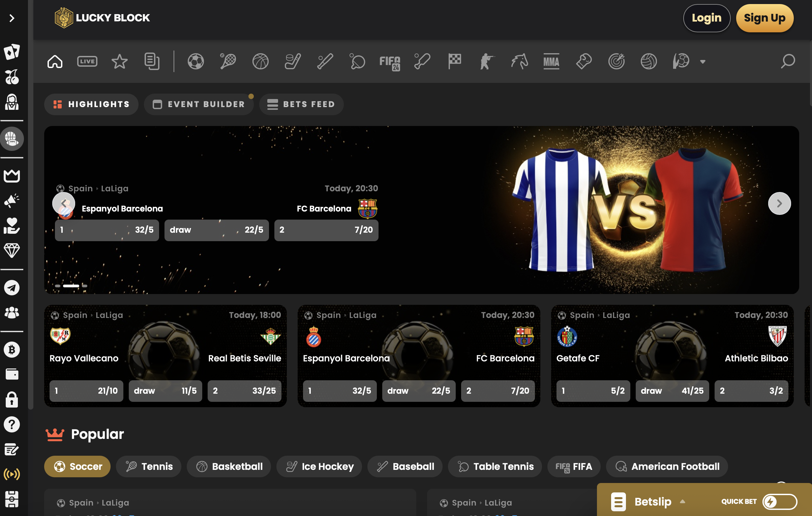The height and width of the screenshot is (516, 812).
Task: Switch to the Highlights tab
Action: point(91,104)
